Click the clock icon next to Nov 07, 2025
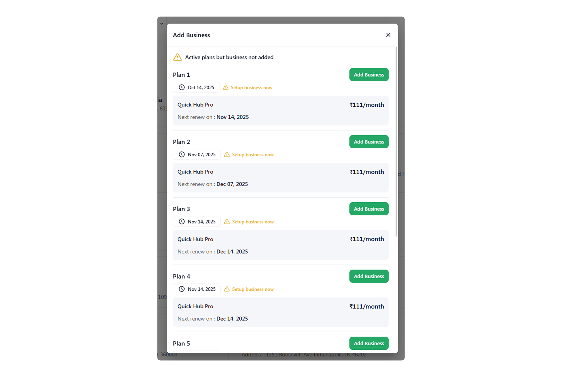Image resolution: width=562 pixels, height=392 pixels. (182, 154)
